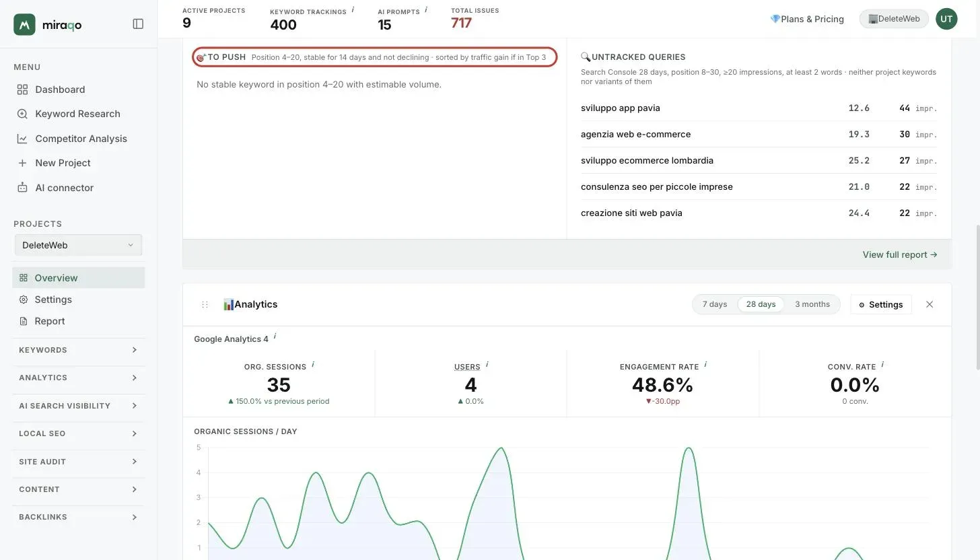This screenshot has width=980, height=560.
Task: Click the target icon beside TO PUSH
Action: [201, 58]
